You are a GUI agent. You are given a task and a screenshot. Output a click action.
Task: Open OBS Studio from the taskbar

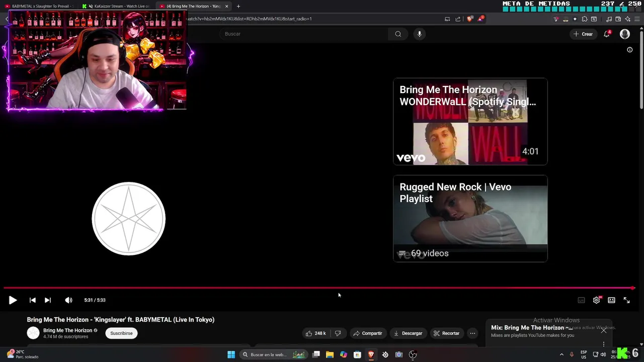coord(413,354)
